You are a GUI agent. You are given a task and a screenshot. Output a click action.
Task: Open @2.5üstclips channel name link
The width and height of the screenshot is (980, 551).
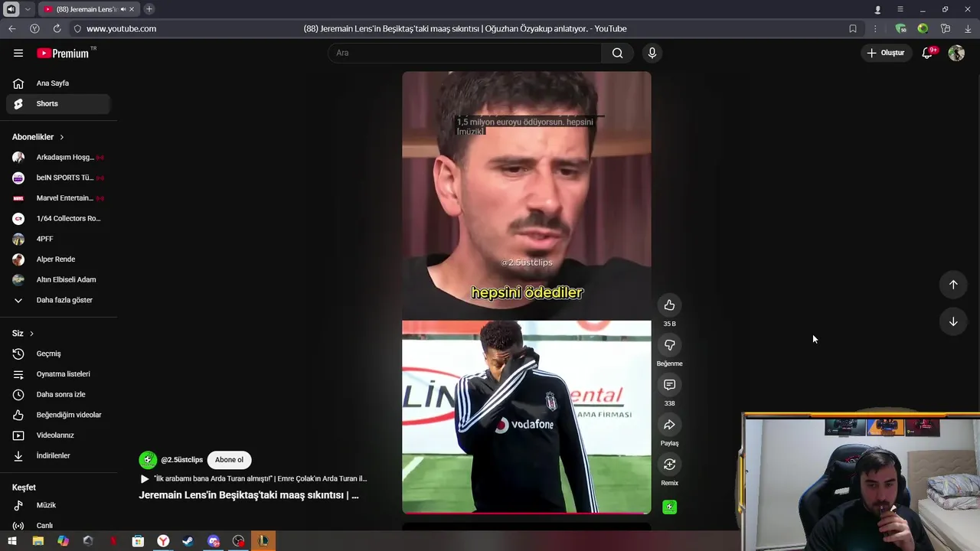tap(182, 460)
